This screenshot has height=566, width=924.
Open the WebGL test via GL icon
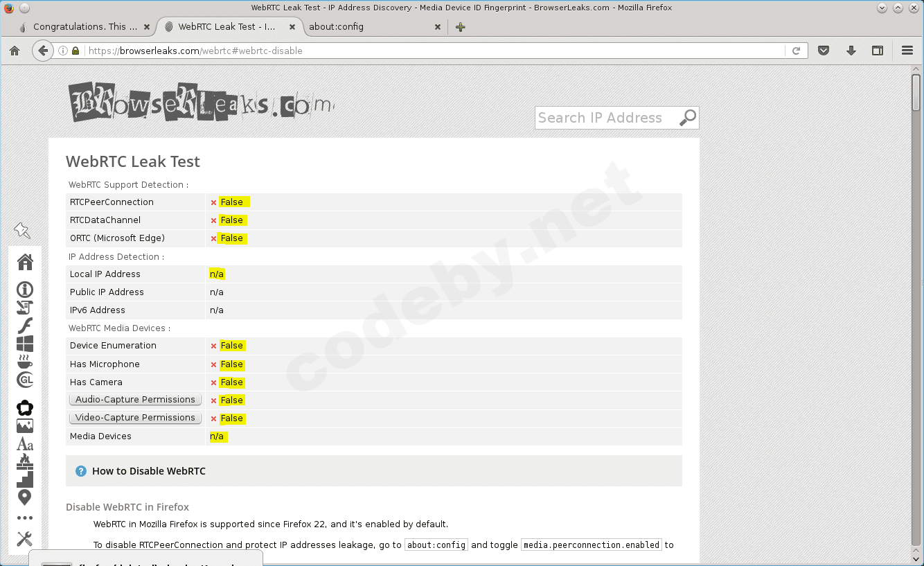click(x=25, y=380)
